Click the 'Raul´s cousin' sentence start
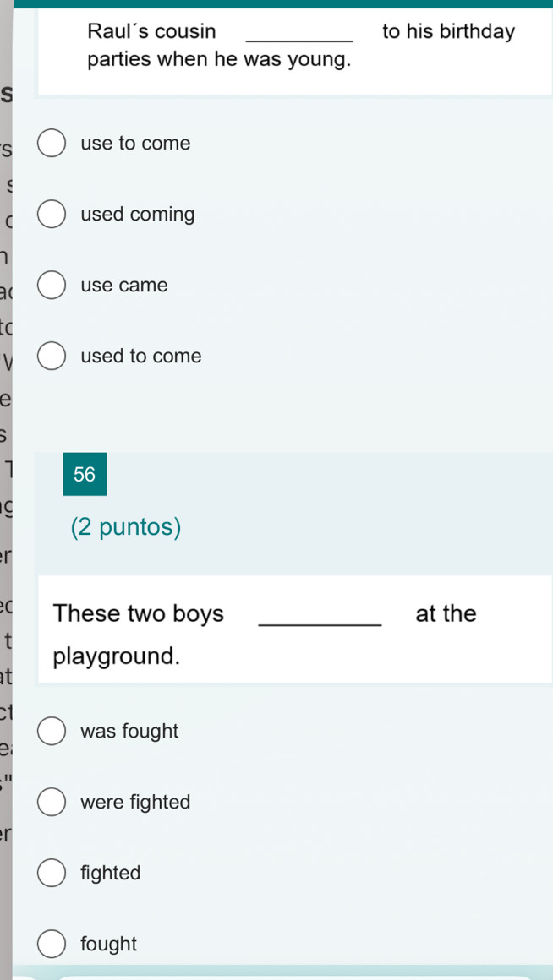553x980 pixels. click(x=152, y=31)
